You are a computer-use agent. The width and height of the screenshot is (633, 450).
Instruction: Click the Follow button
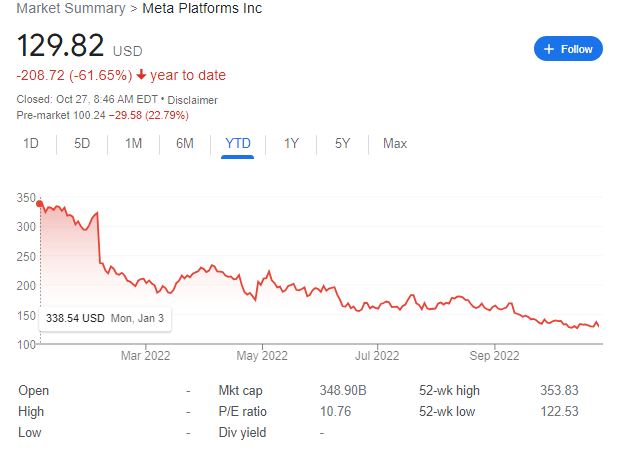pyautogui.click(x=568, y=49)
